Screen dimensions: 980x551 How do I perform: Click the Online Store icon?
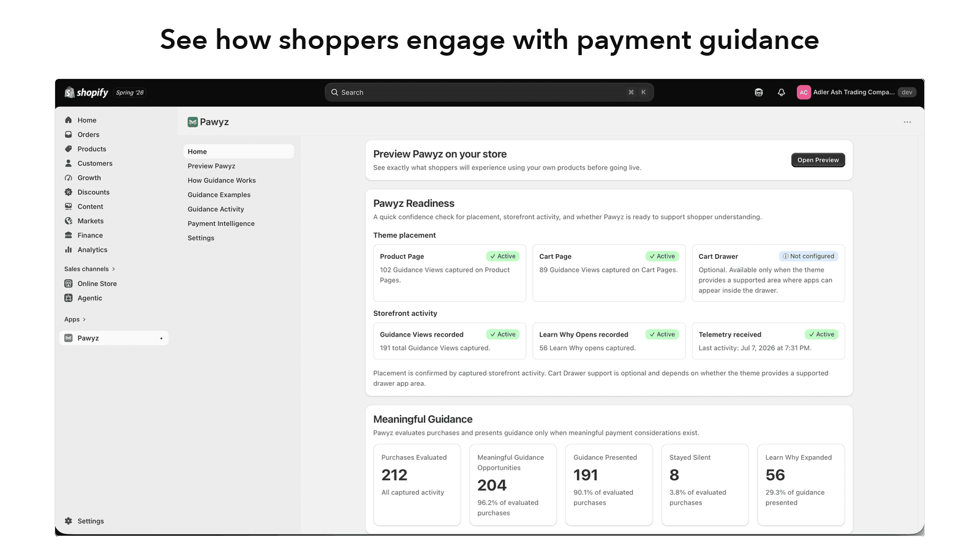point(69,283)
